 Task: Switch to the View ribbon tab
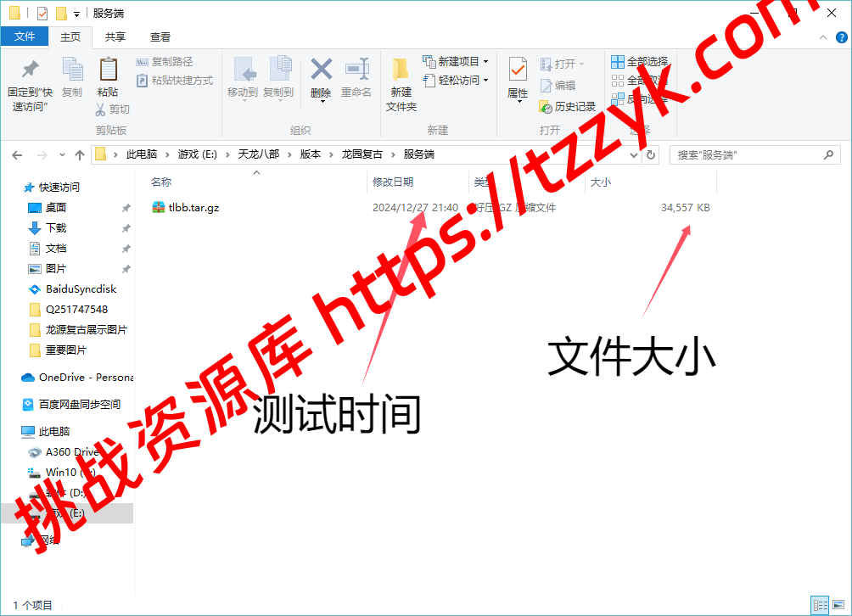(160, 36)
